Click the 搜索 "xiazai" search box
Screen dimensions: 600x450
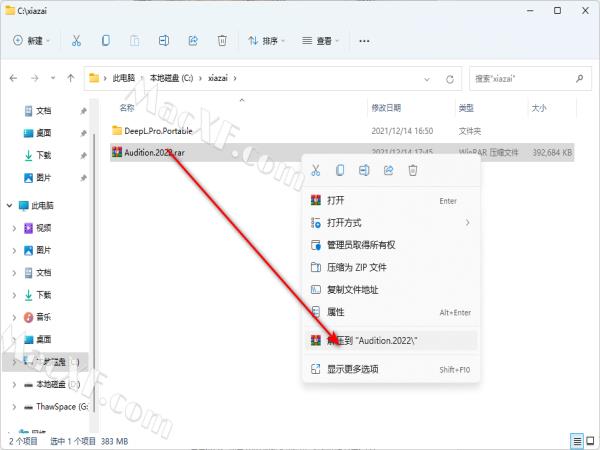520,78
